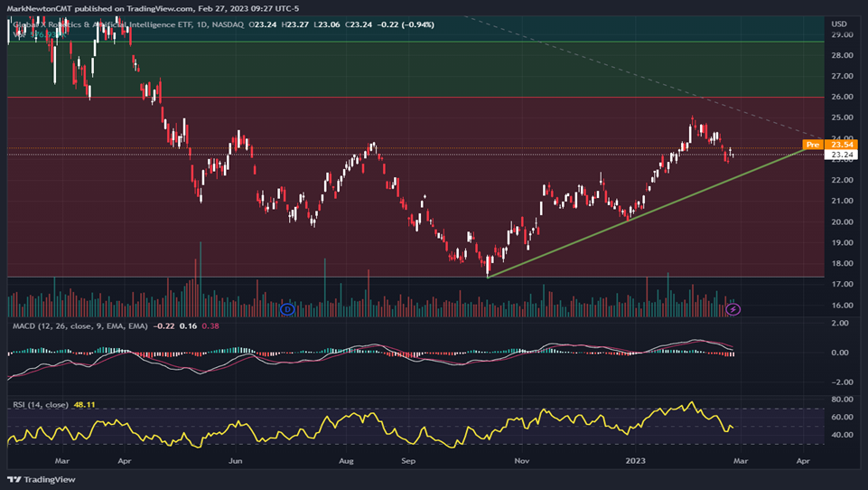Click the Aug label on time axis
868x490 pixels.
346,461
